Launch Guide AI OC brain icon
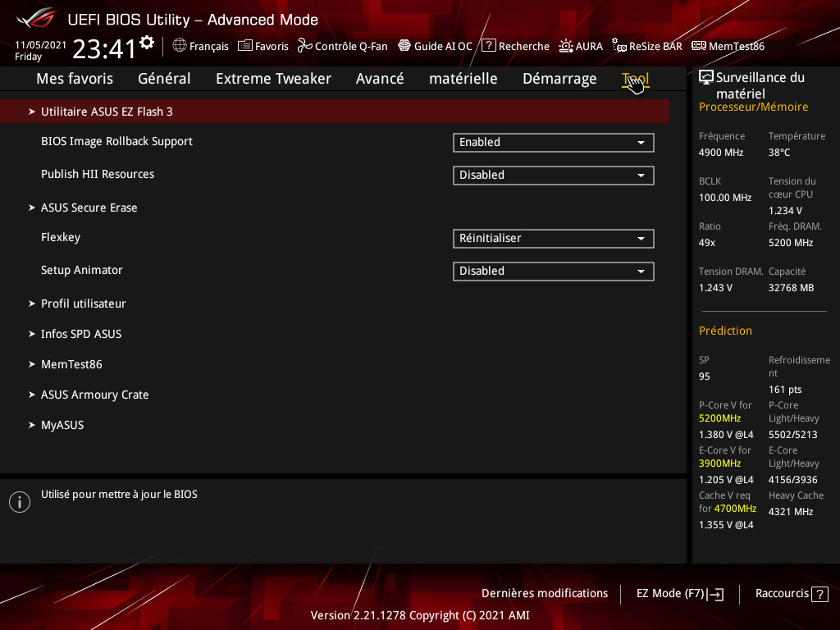This screenshot has width=840, height=630. tap(404, 46)
